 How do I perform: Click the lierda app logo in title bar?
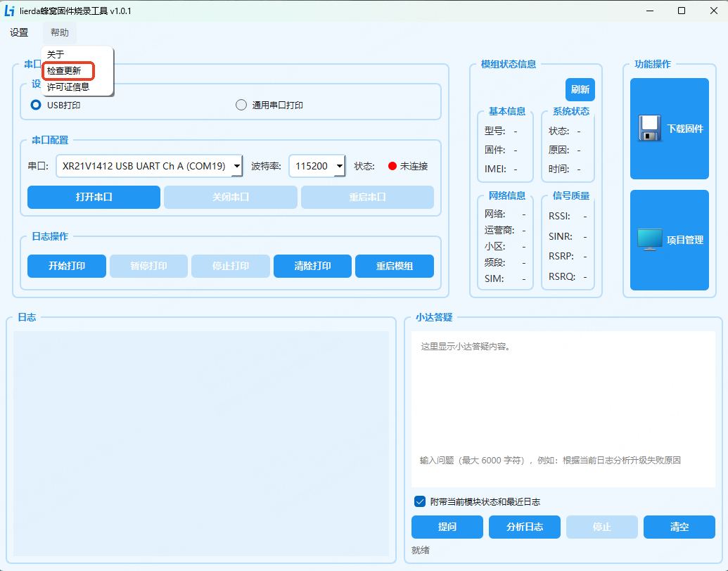coord(9,11)
